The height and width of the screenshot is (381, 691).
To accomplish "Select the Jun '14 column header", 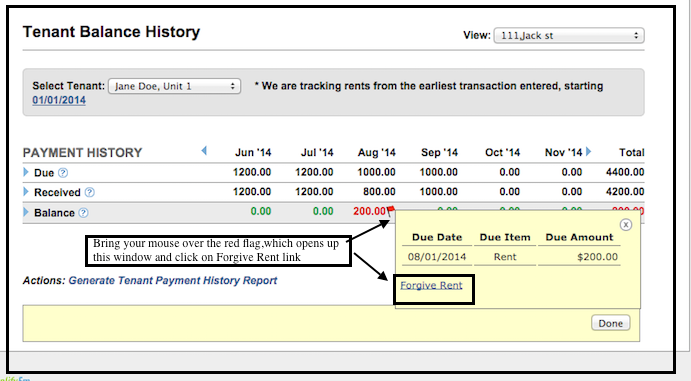I will [253, 152].
